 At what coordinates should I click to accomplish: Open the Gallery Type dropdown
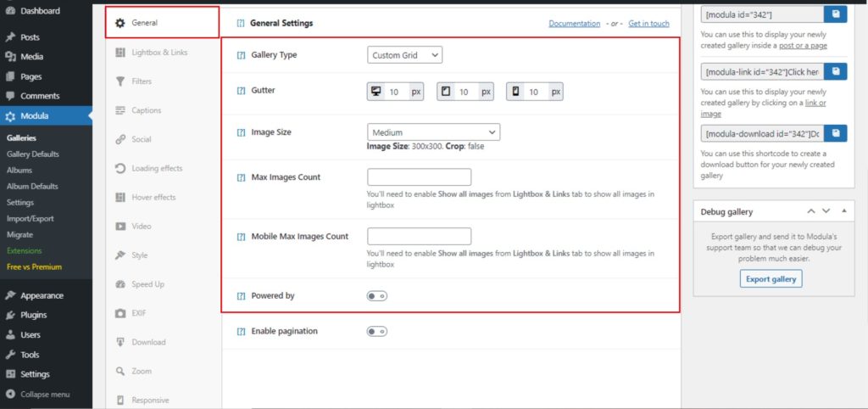pyautogui.click(x=405, y=55)
